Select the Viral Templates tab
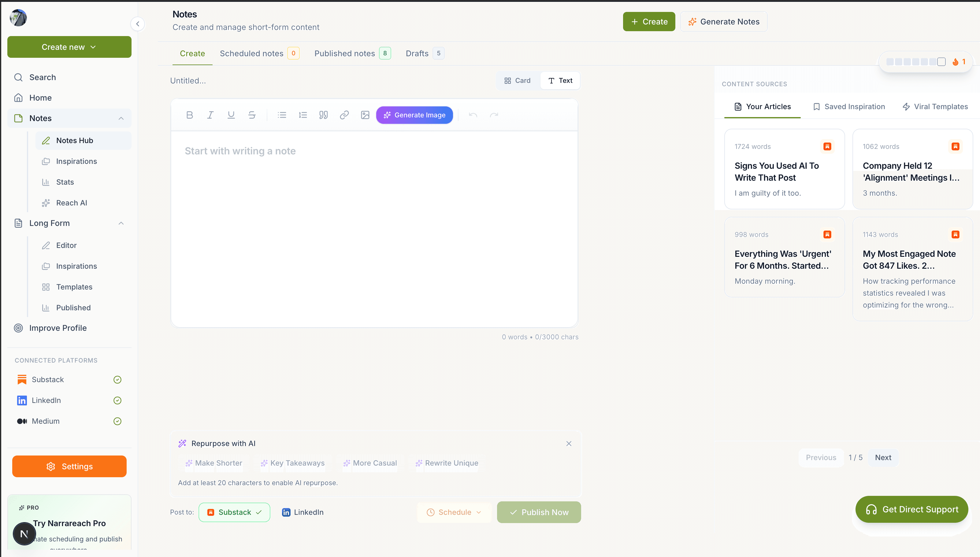The height and width of the screenshot is (557, 980). (x=935, y=107)
